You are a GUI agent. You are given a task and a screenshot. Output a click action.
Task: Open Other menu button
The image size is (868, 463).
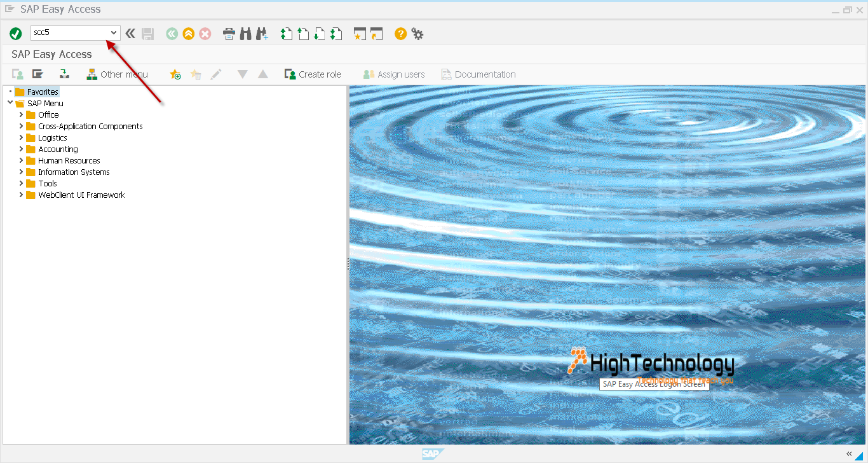(x=118, y=74)
